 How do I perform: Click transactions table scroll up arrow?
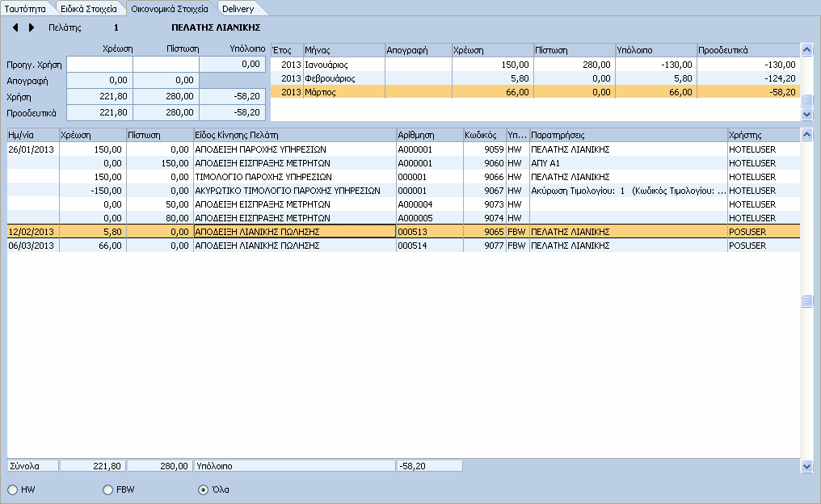point(807,135)
